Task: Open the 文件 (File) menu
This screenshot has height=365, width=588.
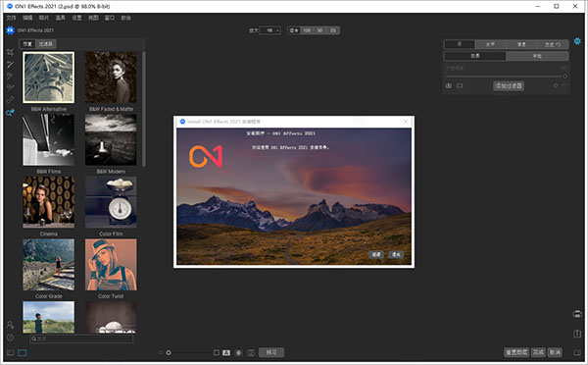Action: [x=11, y=18]
